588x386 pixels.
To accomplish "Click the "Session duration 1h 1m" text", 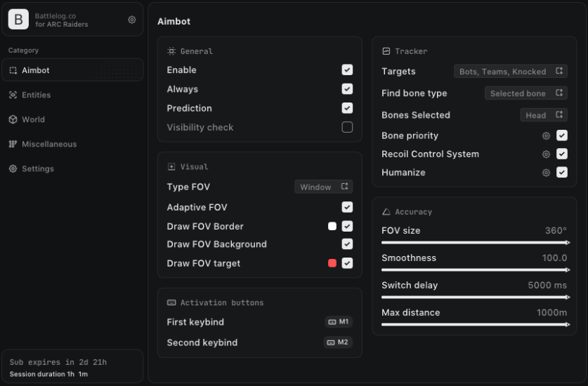I will pyautogui.click(x=48, y=374).
